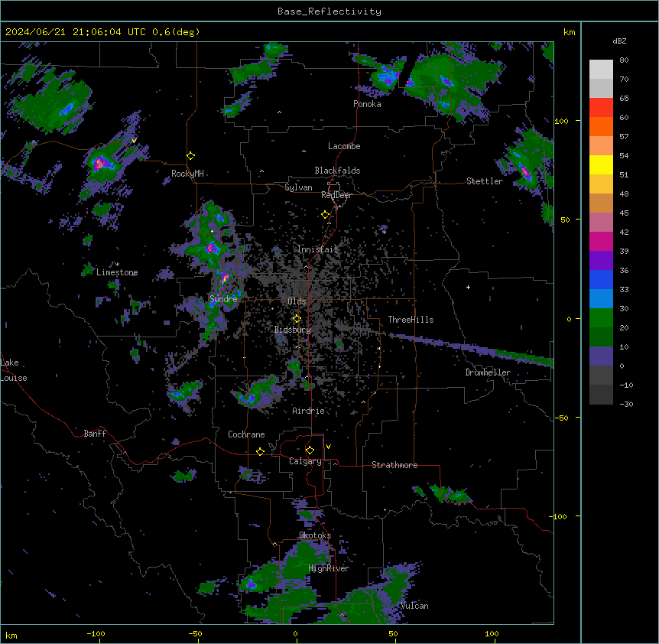Click the yellow V marker northwest of RockyMH

134,141
